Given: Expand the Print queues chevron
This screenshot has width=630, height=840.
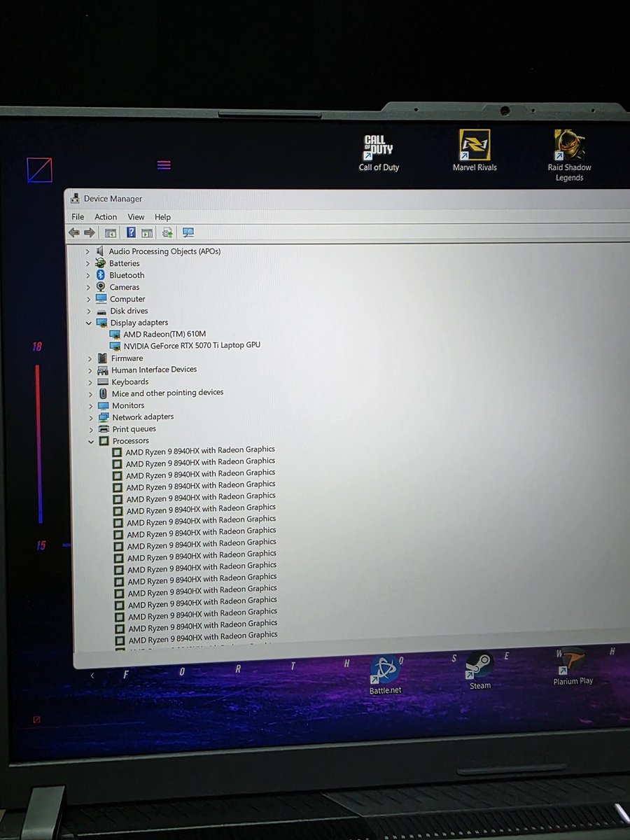Looking at the screenshot, I should point(90,429).
